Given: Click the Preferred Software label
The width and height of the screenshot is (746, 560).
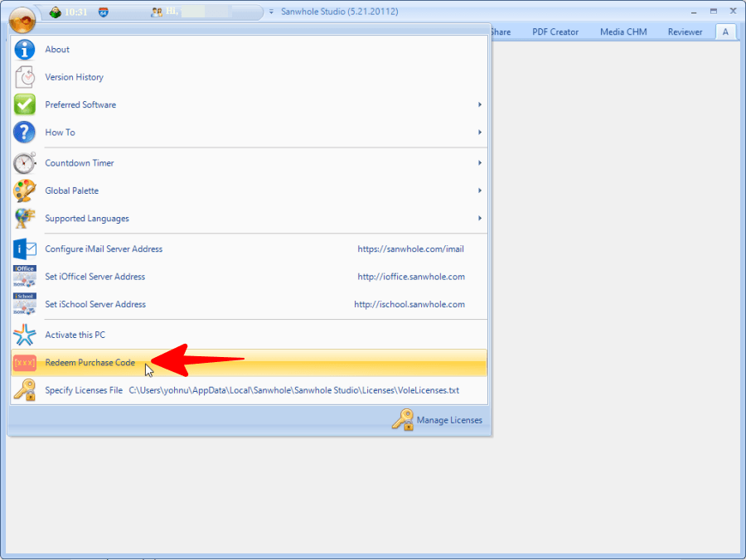Looking at the screenshot, I should [x=80, y=104].
